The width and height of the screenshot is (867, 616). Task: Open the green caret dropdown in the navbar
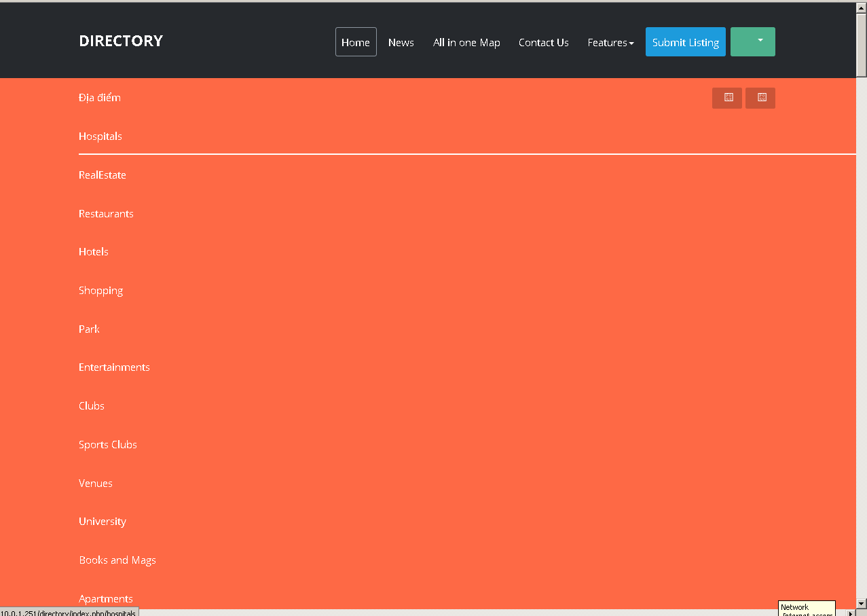tap(752, 41)
